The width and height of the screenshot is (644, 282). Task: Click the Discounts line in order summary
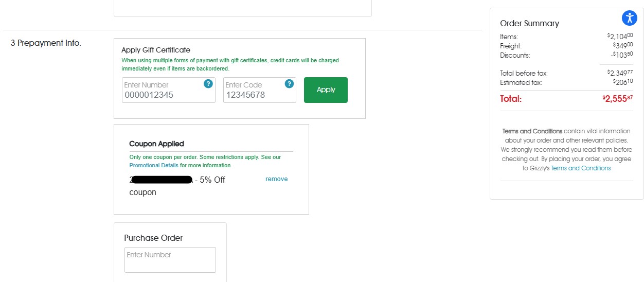[515, 56]
